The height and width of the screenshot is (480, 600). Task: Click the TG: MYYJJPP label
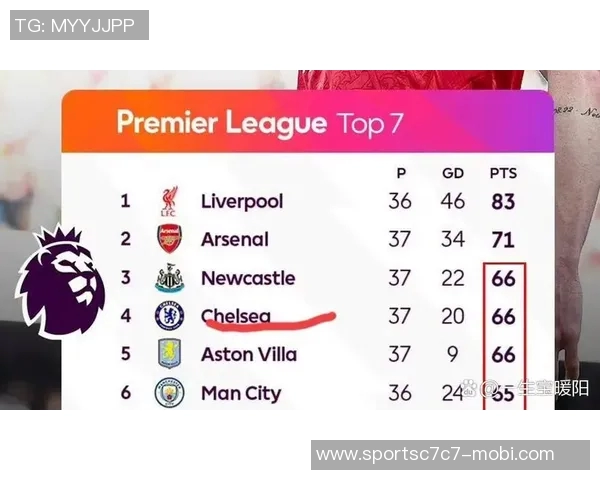click(x=79, y=25)
